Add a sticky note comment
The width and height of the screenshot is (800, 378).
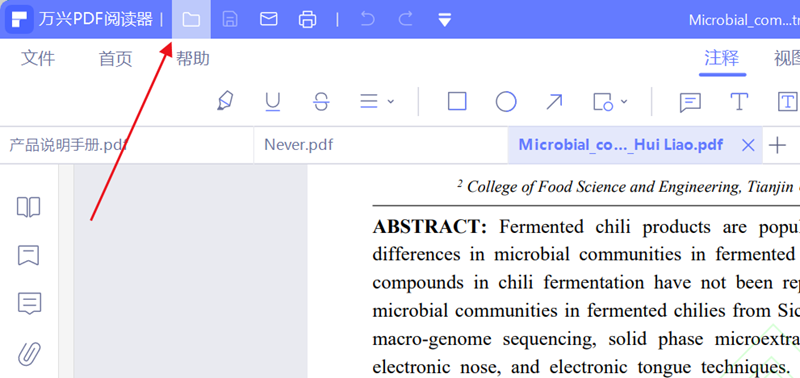click(690, 103)
